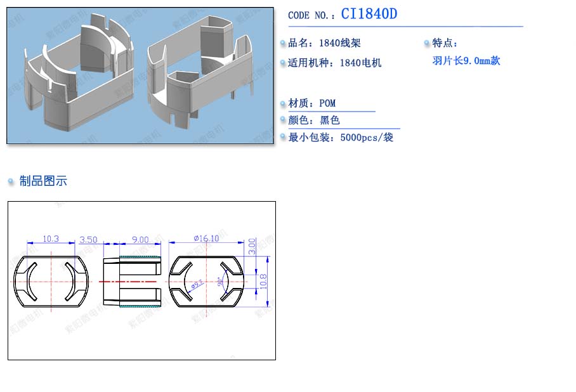The width and height of the screenshot is (576, 392).
Task: Select the 90° angle annotation in drawing
Action: pyautogui.click(x=220, y=282)
